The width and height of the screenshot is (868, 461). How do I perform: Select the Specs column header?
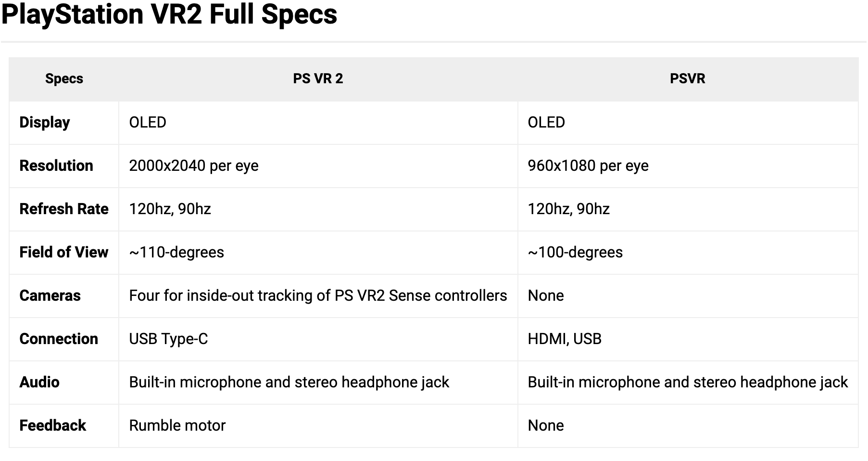click(64, 79)
